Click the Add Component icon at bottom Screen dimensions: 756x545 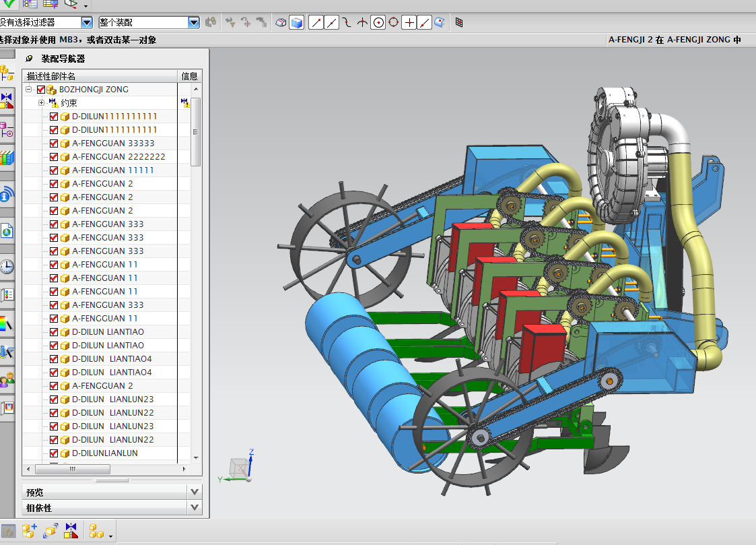[28, 531]
